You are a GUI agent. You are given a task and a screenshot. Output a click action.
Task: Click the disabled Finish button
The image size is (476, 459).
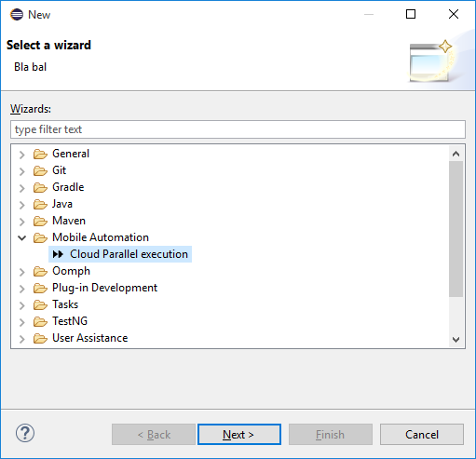coord(331,435)
